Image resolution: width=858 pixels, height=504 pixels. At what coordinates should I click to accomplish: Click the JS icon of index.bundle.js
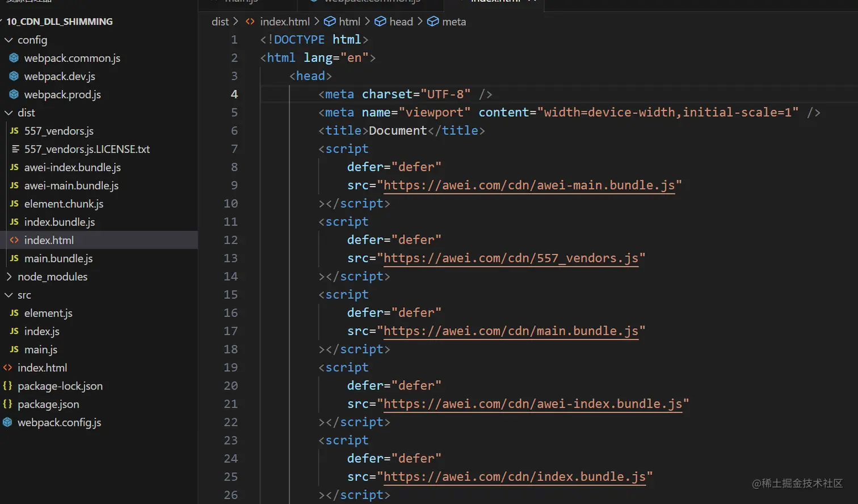pyautogui.click(x=14, y=222)
